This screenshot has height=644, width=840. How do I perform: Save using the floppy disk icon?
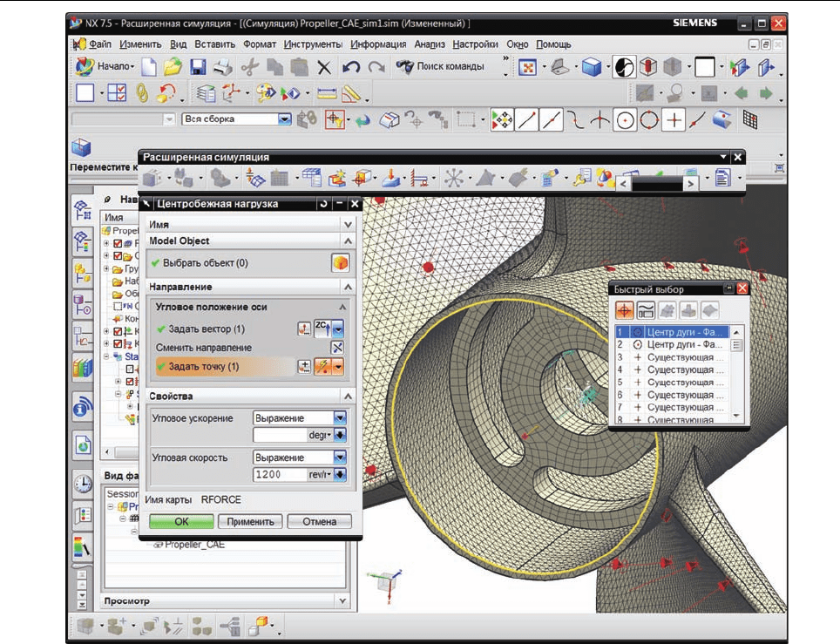198,67
